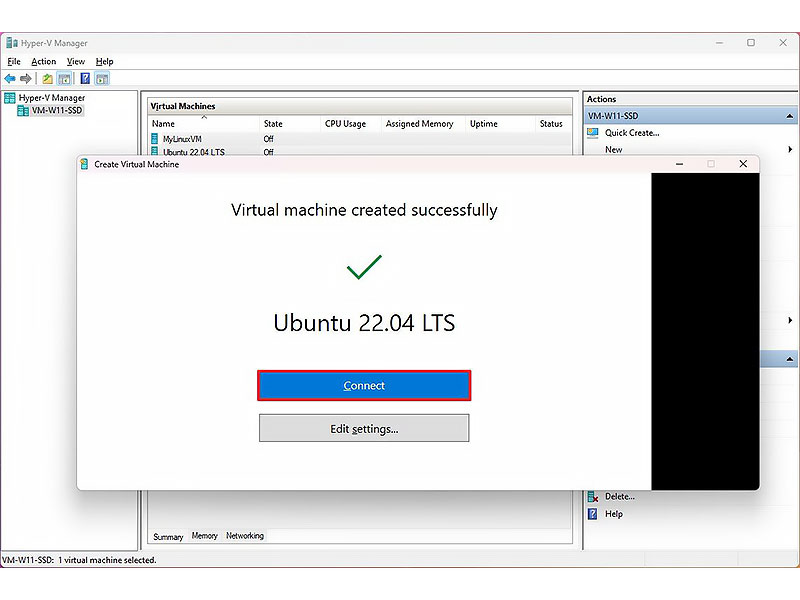Toggle the Show/Hide Action Pane toolbar icon
Screen dimensions: 800x600
point(102,79)
